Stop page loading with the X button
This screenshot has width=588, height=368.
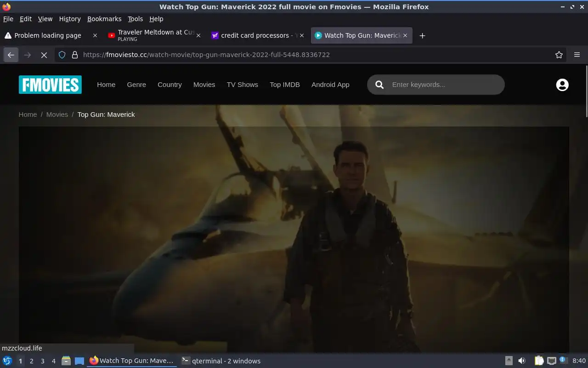coord(44,55)
